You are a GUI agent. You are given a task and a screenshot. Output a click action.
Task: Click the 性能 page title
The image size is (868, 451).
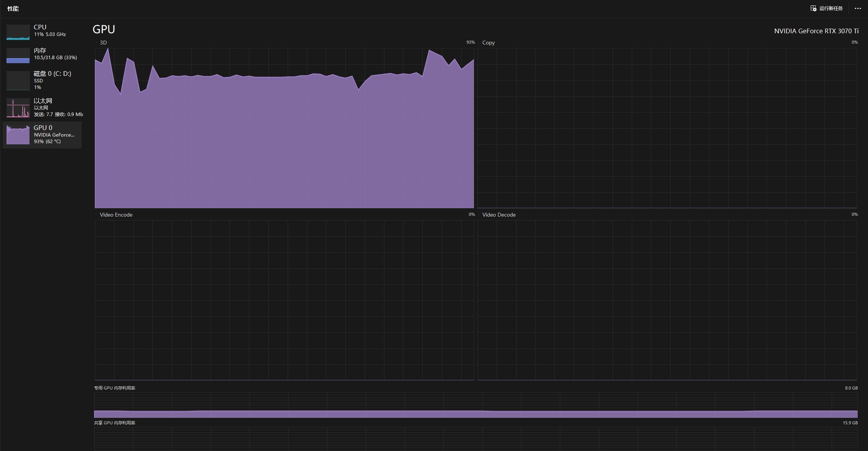[13, 9]
